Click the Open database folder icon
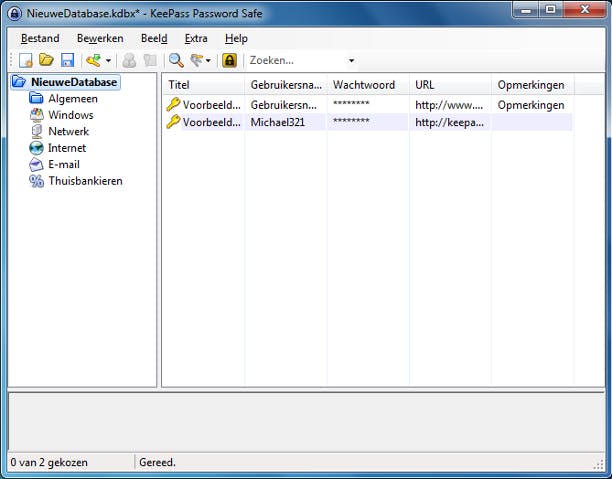Screen dimensions: 612x479 46,60
